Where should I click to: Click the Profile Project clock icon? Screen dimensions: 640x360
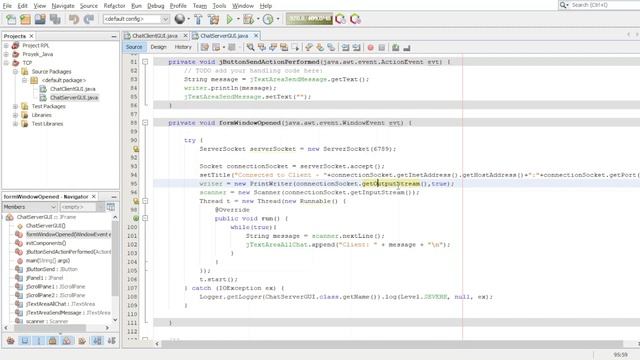tap(268, 19)
